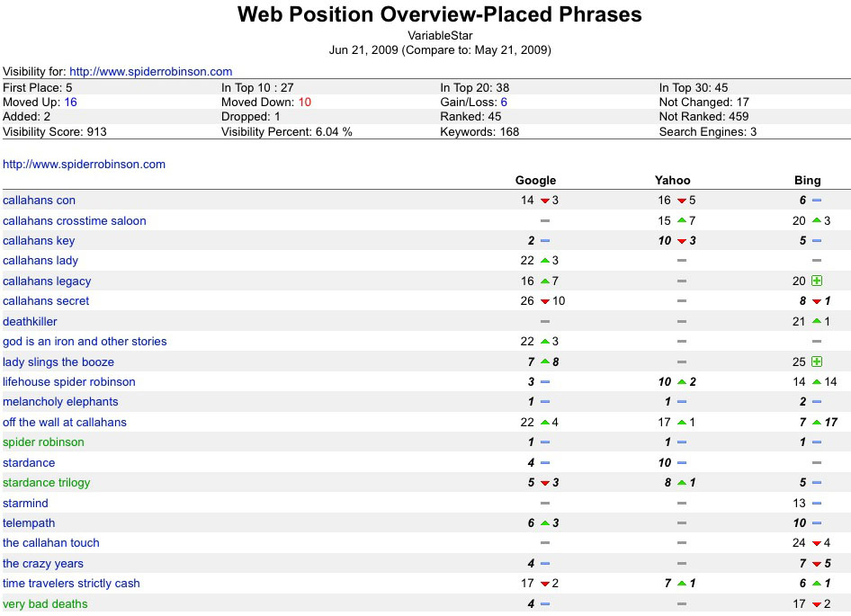Click green up arrow in deathkiller Bing cell

[816, 321]
